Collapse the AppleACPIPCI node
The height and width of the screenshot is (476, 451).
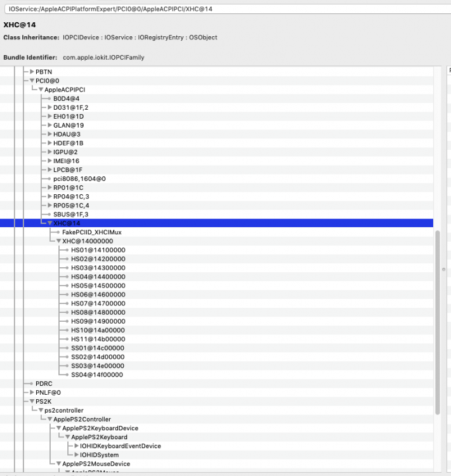41,89
